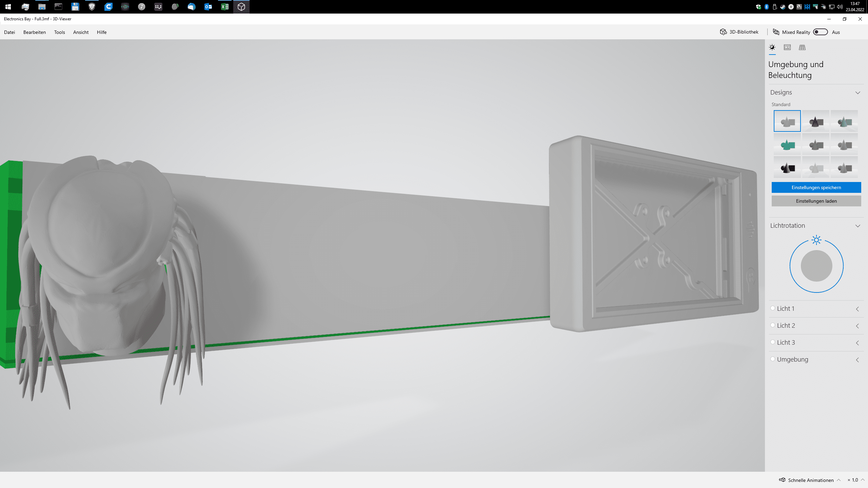Screen dimensions: 868x488
Task: Open the Grid and Views panel icon
Action: point(802,47)
